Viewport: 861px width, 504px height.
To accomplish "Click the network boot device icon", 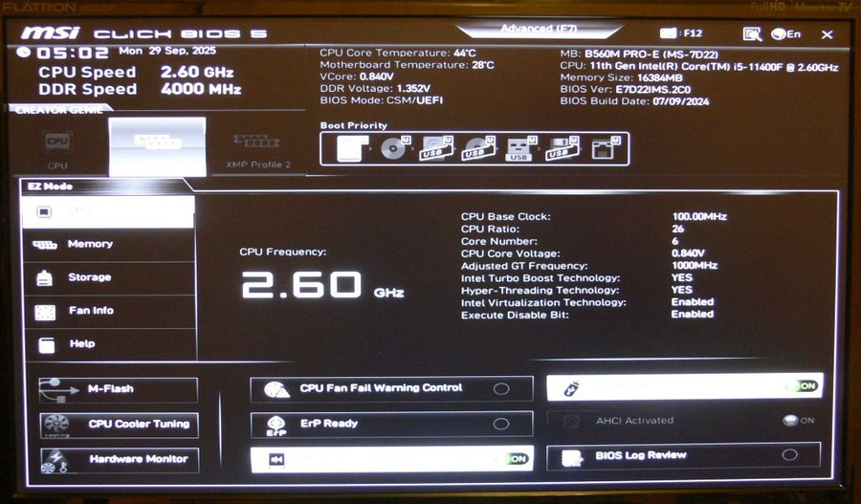I will 603,148.
